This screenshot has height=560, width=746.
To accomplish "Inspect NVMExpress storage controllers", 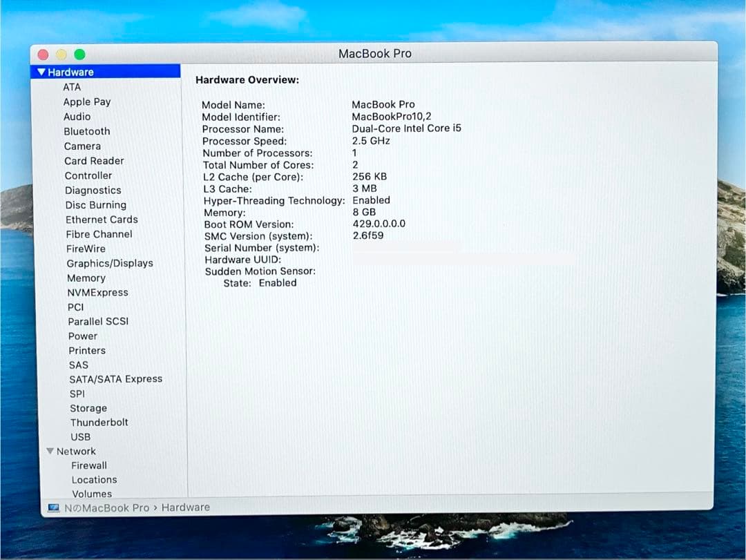I will 97,292.
